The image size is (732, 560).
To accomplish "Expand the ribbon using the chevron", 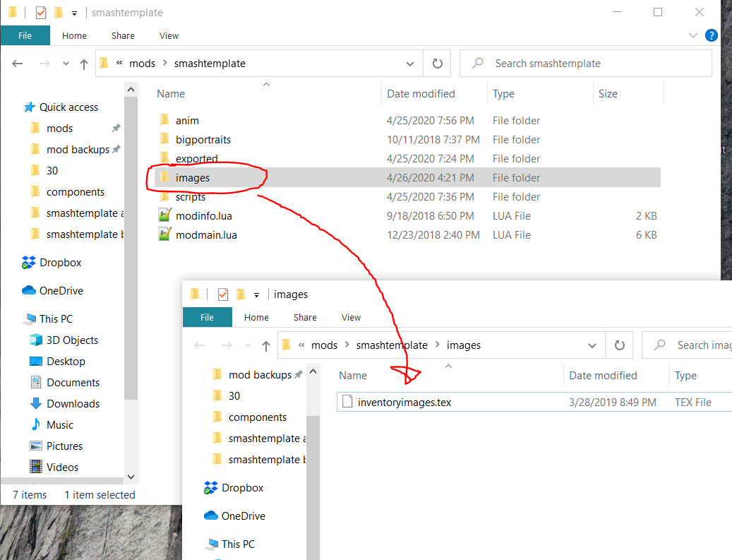I will pyautogui.click(x=692, y=35).
